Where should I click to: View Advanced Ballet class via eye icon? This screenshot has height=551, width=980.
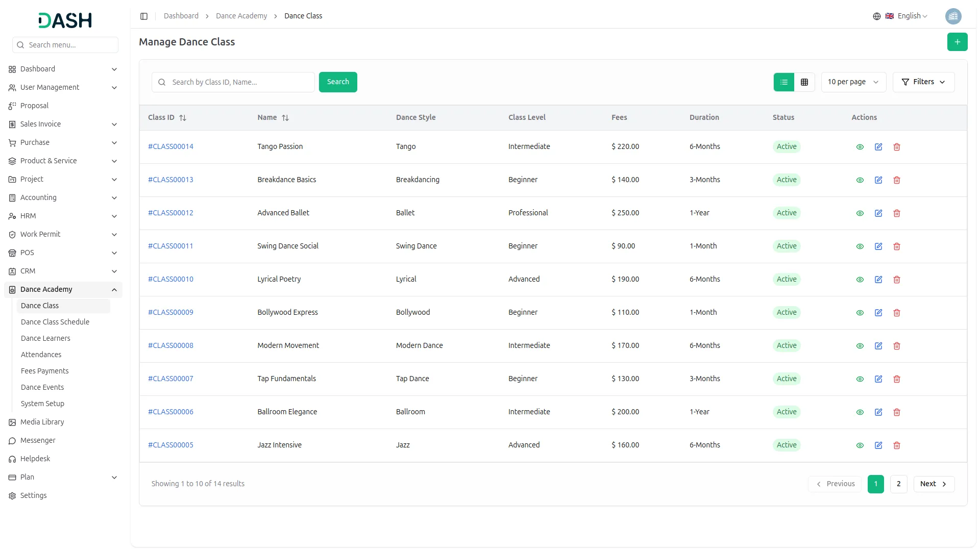(860, 213)
